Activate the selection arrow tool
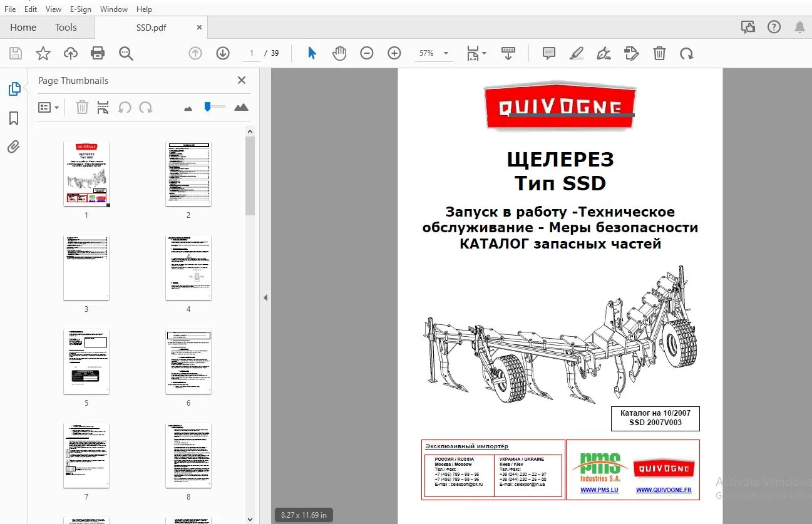Image resolution: width=812 pixels, height=524 pixels. 312,54
